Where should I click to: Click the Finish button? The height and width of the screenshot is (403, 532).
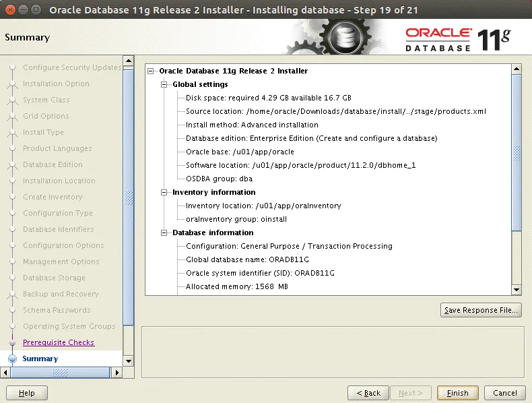pos(457,393)
